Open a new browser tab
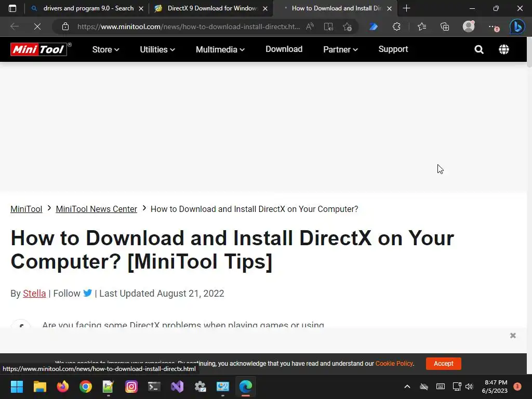 click(406, 8)
